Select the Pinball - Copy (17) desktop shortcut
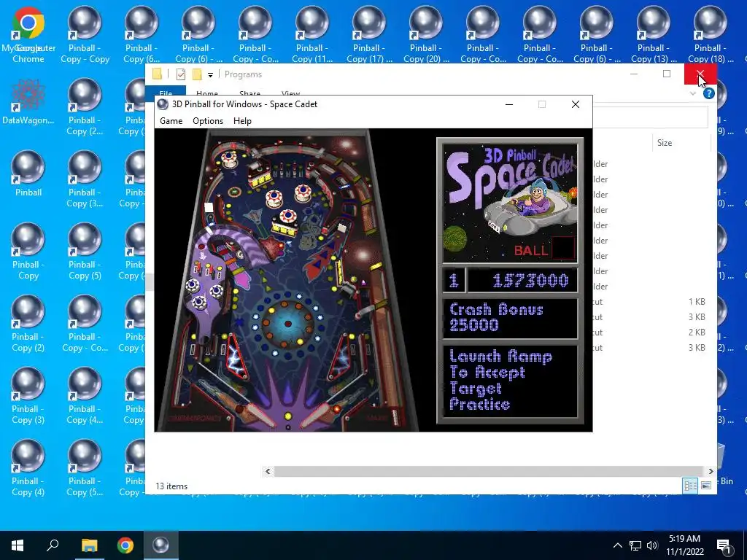The height and width of the screenshot is (560, 747). click(x=369, y=34)
